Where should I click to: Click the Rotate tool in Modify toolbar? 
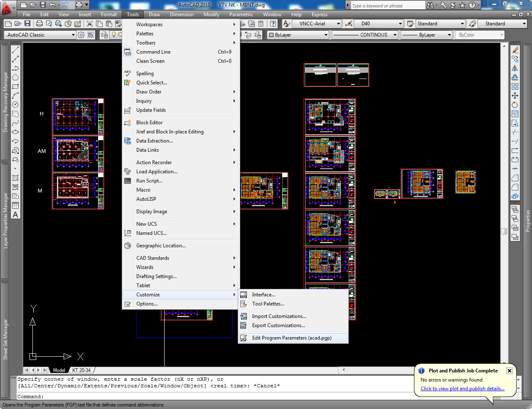click(515, 105)
